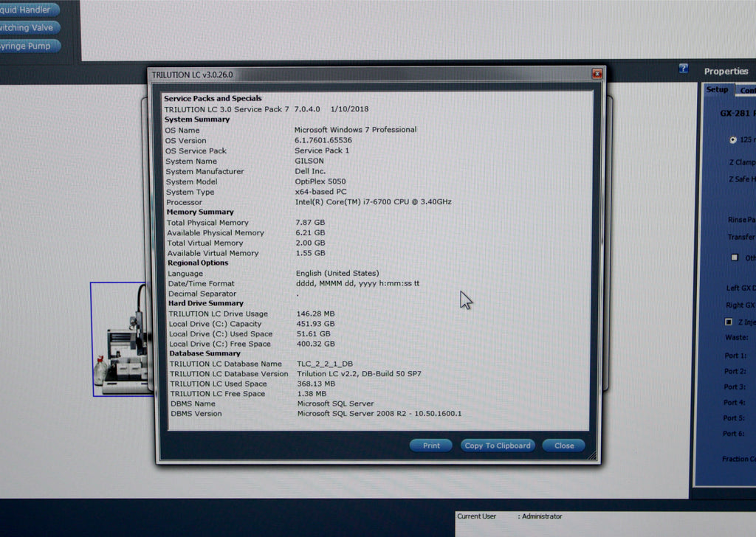The height and width of the screenshot is (537, 756).
Task: Select Total Physical Memory value 7.87 GB
Action: click(x=310, y=223)
